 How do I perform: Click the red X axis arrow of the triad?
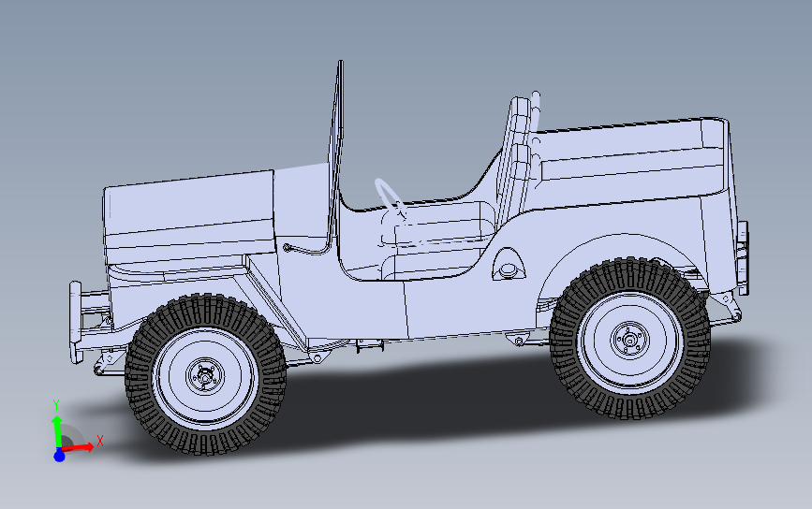[81, 447]
